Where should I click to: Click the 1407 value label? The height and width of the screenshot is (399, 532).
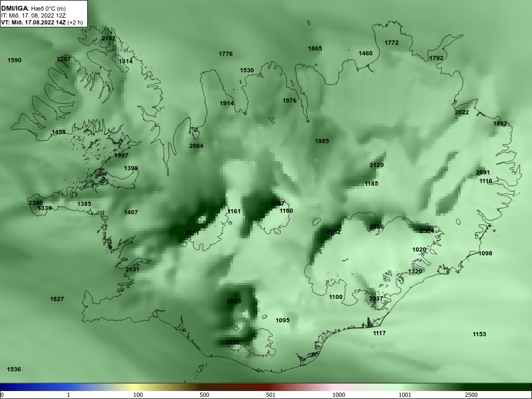pos(131,212)
